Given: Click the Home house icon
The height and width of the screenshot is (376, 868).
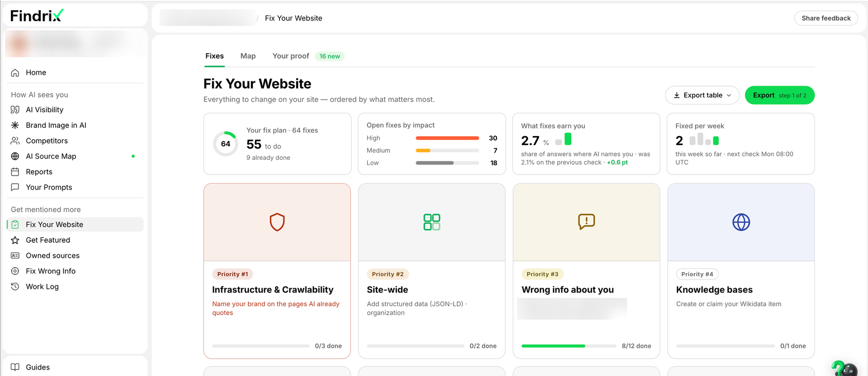Looking at the screenshot, I should pyautogui.click(x=15, y=73).
